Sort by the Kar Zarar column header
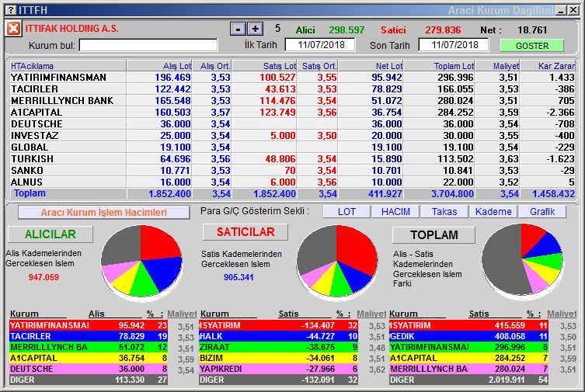585x392 pixels. point(548,66)
